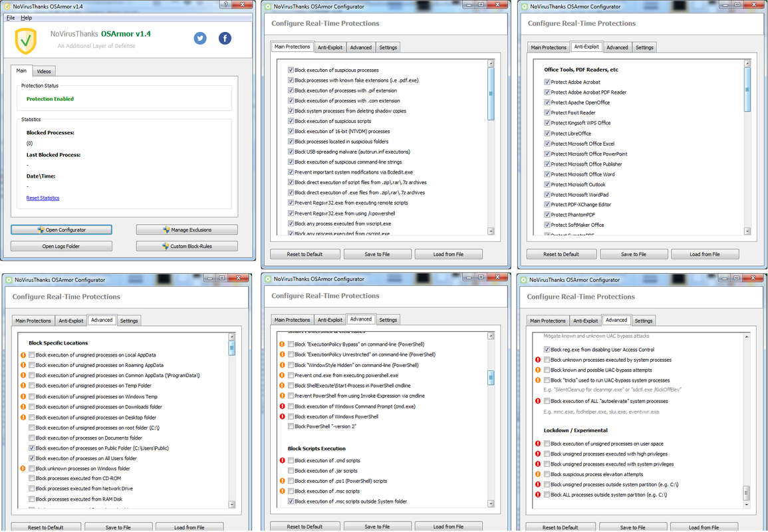Click scroll up arrow in Block Specific Locations list

[231, 337]
